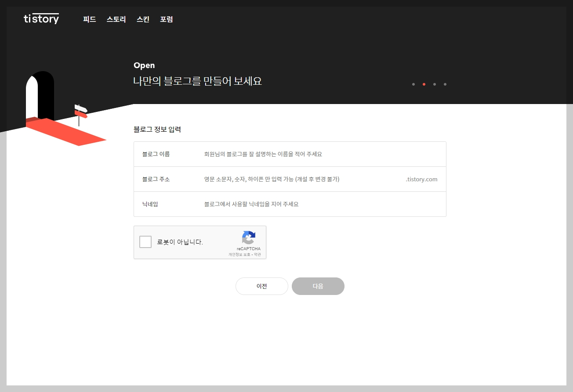Click the 나만의 블로그를 만들어 보세요 headline

coord(198,81)
